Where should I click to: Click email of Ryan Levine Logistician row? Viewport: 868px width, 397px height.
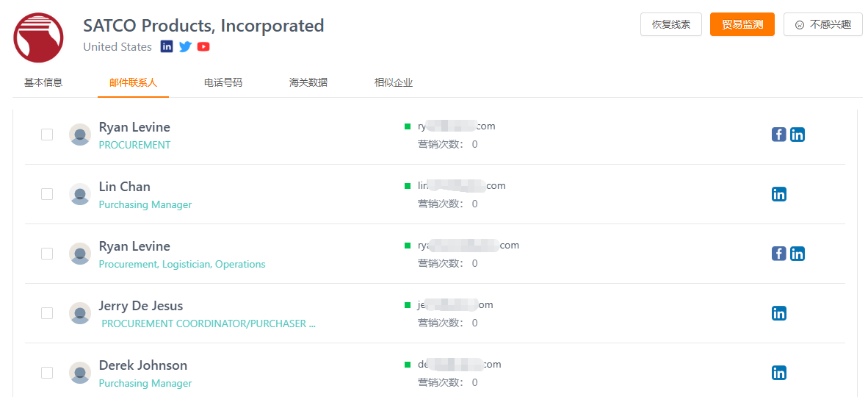469,245
